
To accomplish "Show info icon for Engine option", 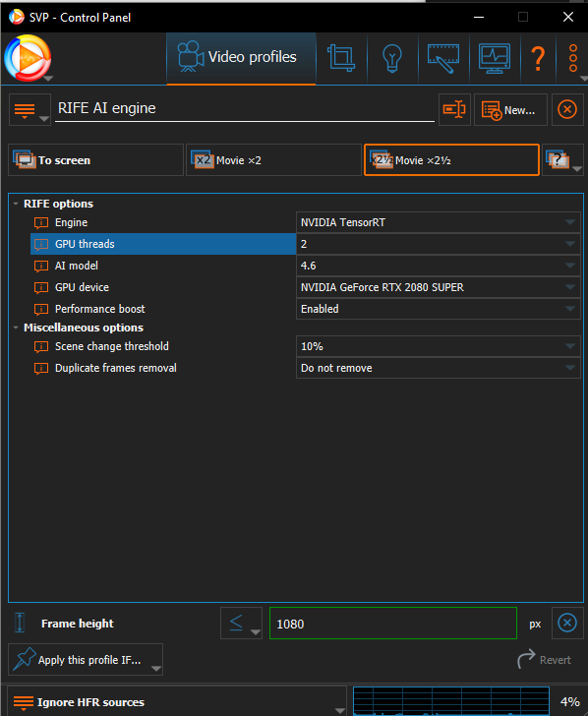I will click(41, 223).
